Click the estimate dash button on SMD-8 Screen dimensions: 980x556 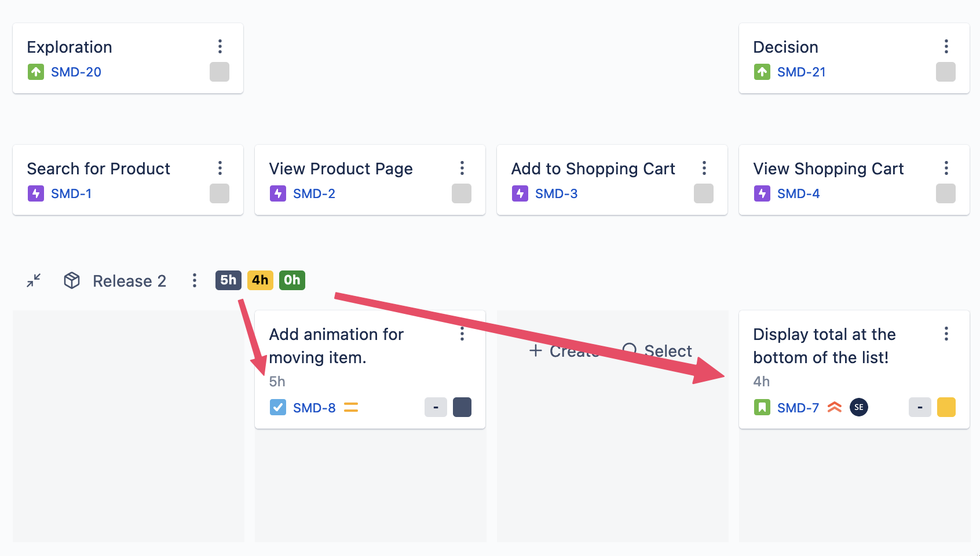(436, 407)
